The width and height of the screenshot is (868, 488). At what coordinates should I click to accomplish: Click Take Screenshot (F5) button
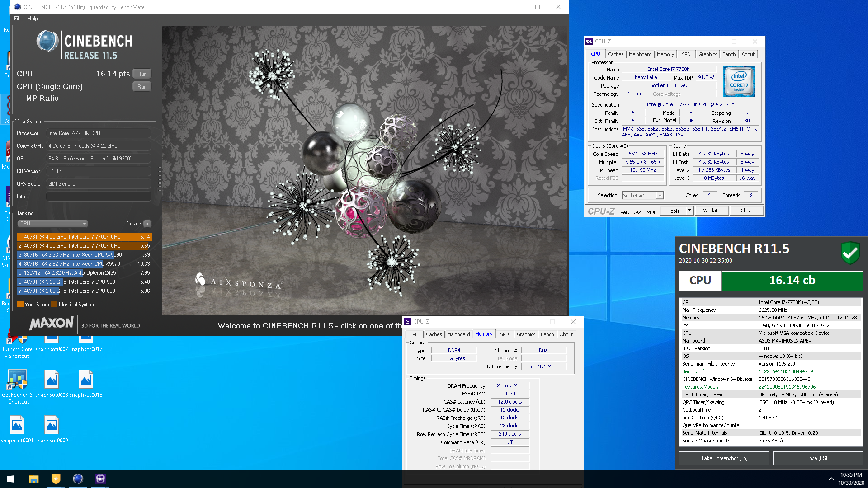click(724, 458)
